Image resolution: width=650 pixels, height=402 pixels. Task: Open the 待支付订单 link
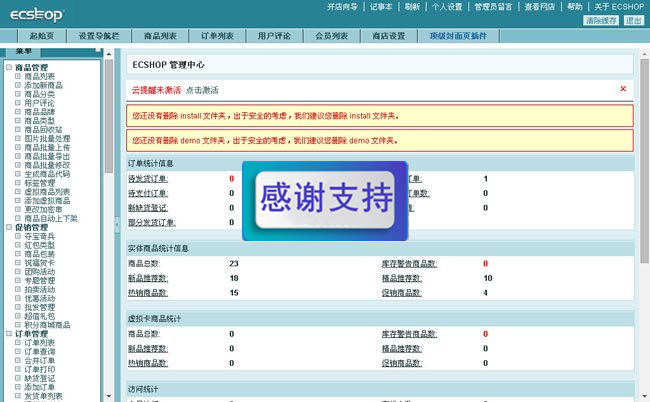pos(148,193)
